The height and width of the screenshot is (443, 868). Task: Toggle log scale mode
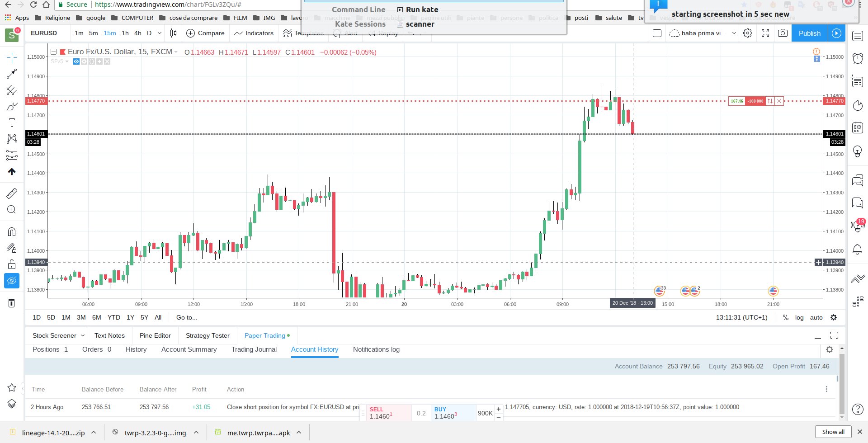coord(799,317)
